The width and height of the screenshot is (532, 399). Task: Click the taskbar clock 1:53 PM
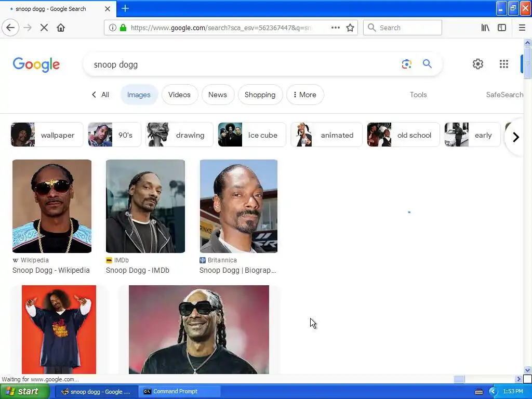click(513, 391)
